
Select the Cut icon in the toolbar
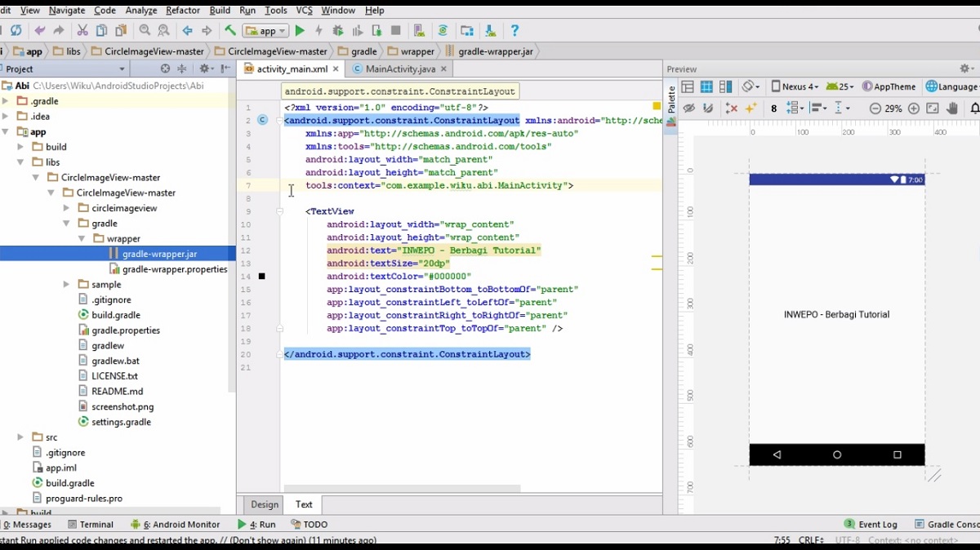pos(82,30)
